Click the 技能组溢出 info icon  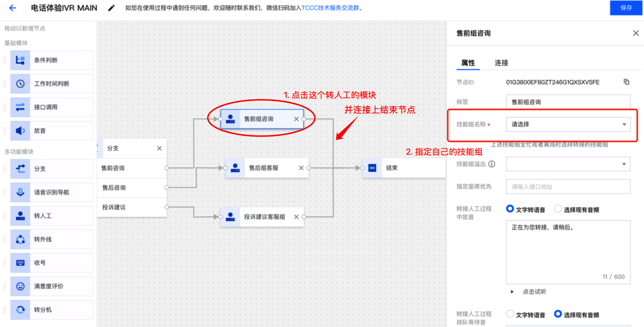tap(492, 164)
